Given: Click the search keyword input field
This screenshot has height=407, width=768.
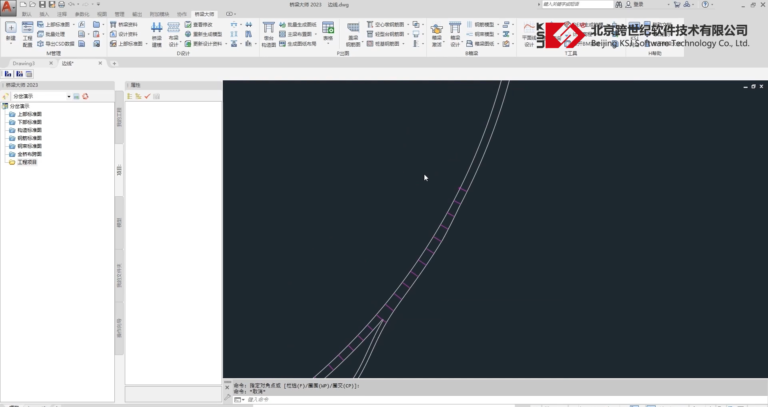Looking at the screenshot, I should pyautogui.click(x=577, y=4).
